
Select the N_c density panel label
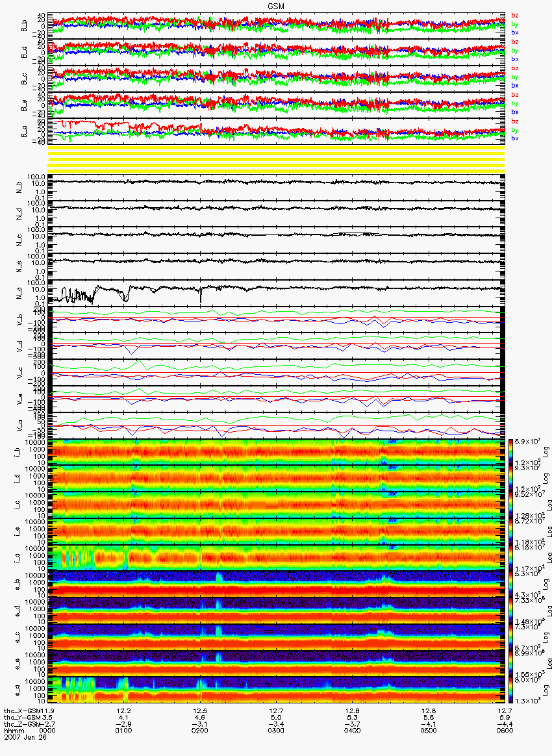point(20,239)
